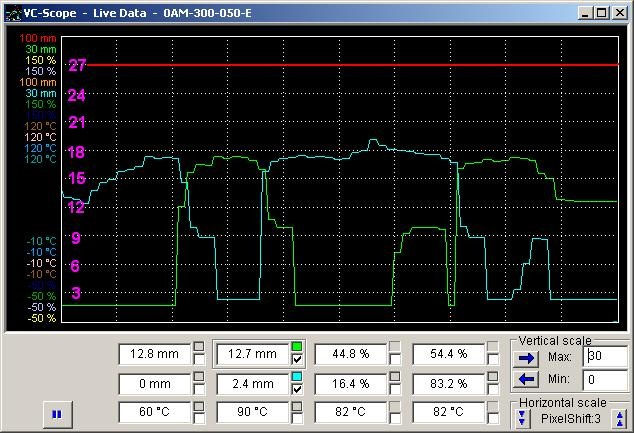Click the gray swatch beside 12.8 mm
This screenshot has width=634, height=433.
pos(199,346)
